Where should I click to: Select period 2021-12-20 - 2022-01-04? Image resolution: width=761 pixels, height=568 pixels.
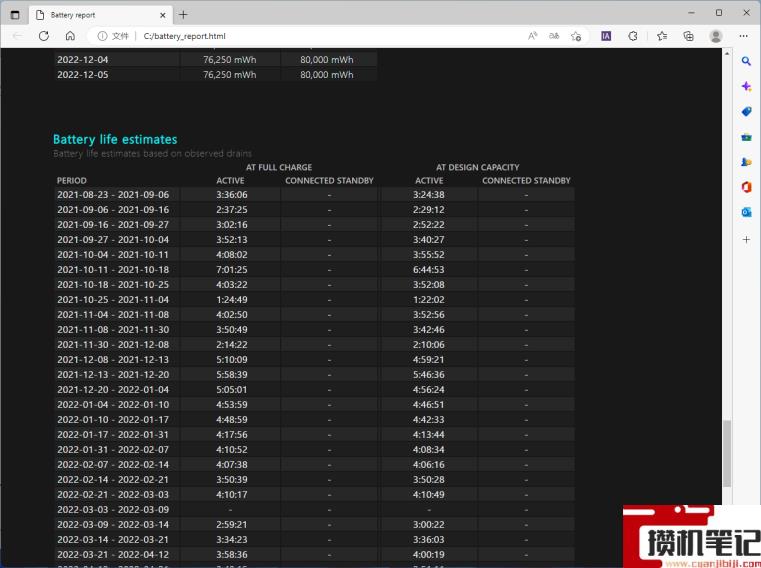[113, 389]
